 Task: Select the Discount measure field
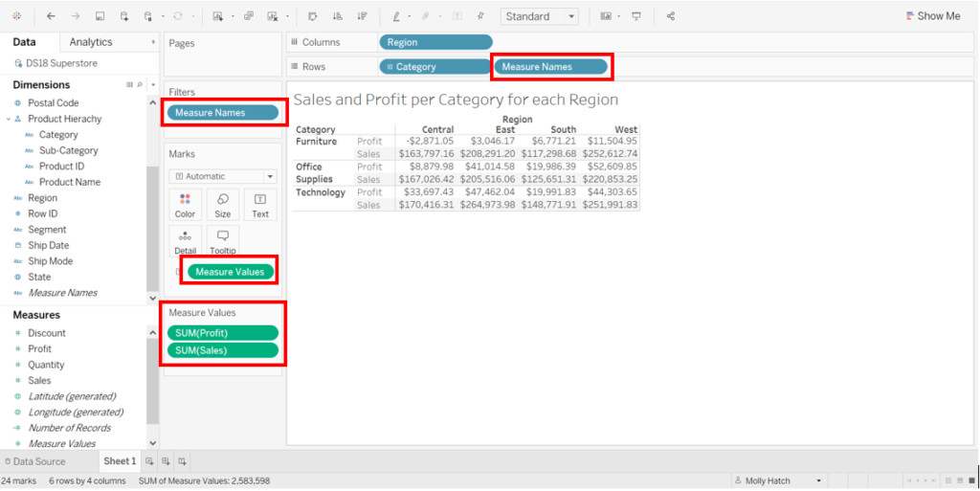(46, 333)
